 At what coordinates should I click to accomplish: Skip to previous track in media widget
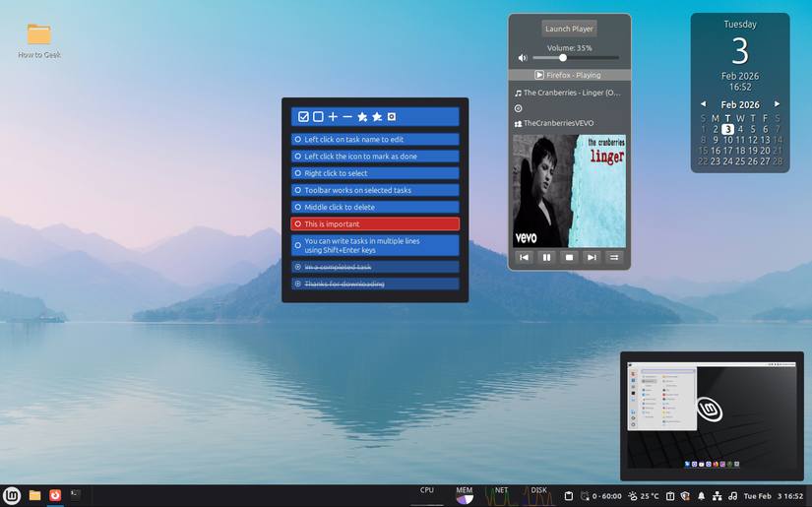pyautogui.click(x=524, y=257)
